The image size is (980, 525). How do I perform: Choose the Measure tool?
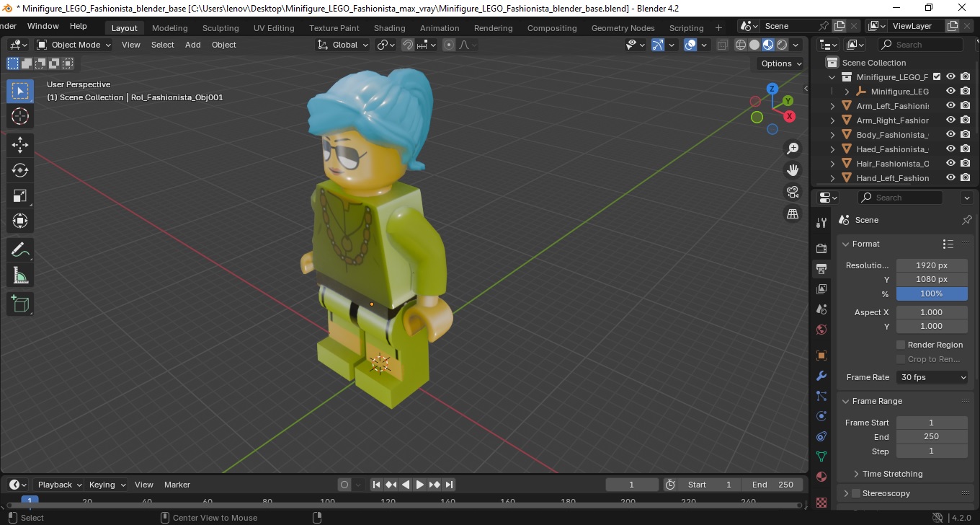[20, 275]
